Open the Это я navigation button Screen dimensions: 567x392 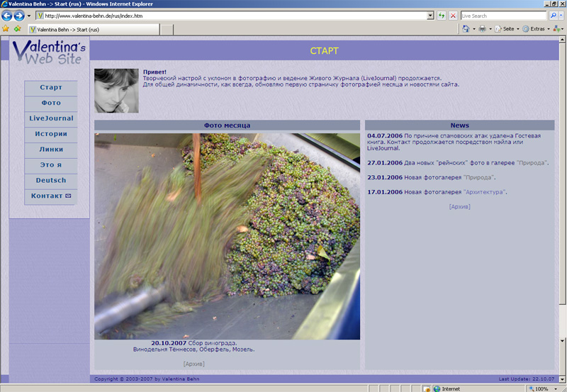(x=51, y=165)
